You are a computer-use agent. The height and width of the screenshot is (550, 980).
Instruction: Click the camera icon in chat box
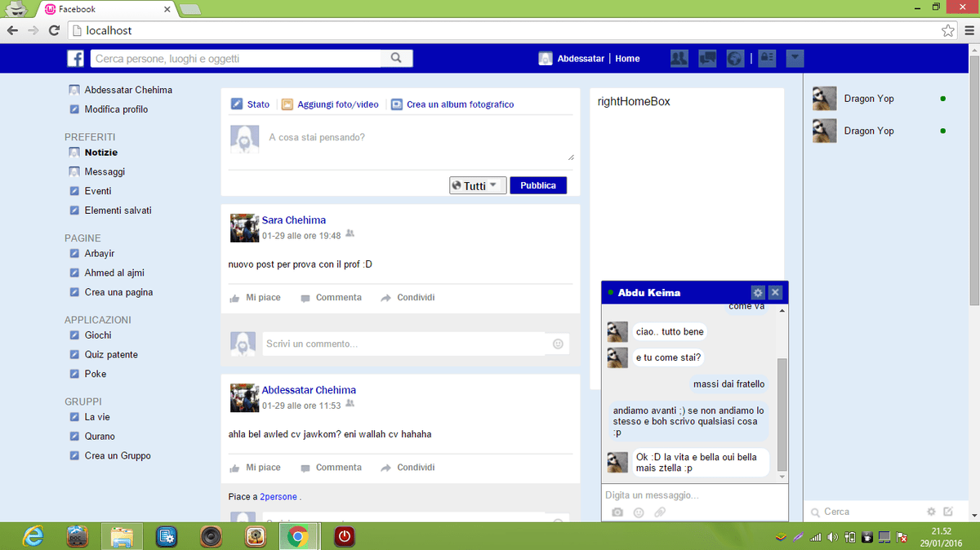point(617,512)
